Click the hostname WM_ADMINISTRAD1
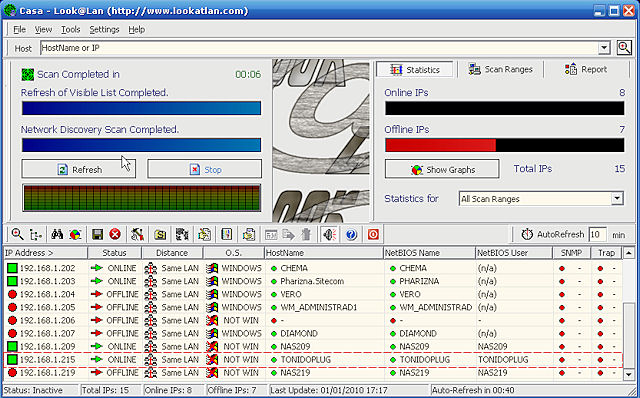This screenshot has height=398, width=640. pos(319,307)
